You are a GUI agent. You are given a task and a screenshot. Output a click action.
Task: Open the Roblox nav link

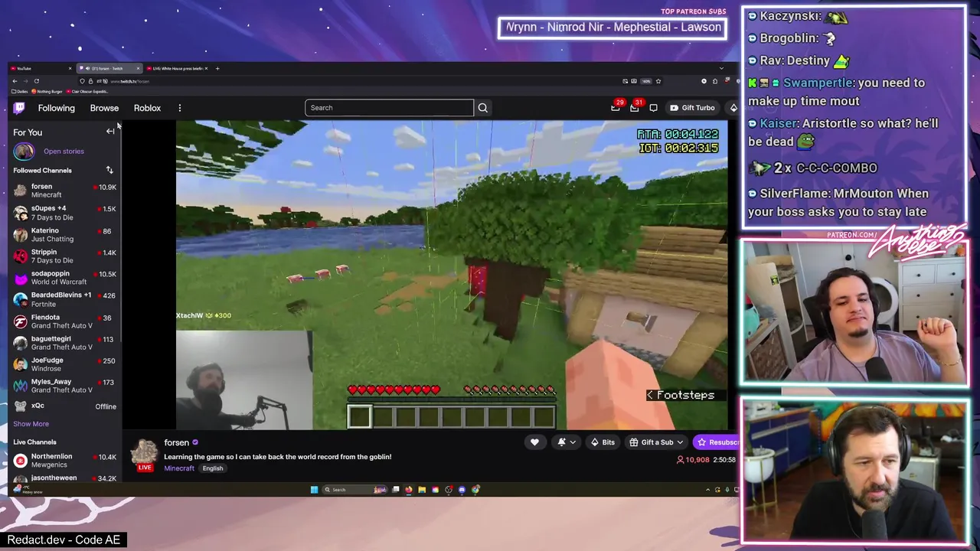(x=147, y=108)
